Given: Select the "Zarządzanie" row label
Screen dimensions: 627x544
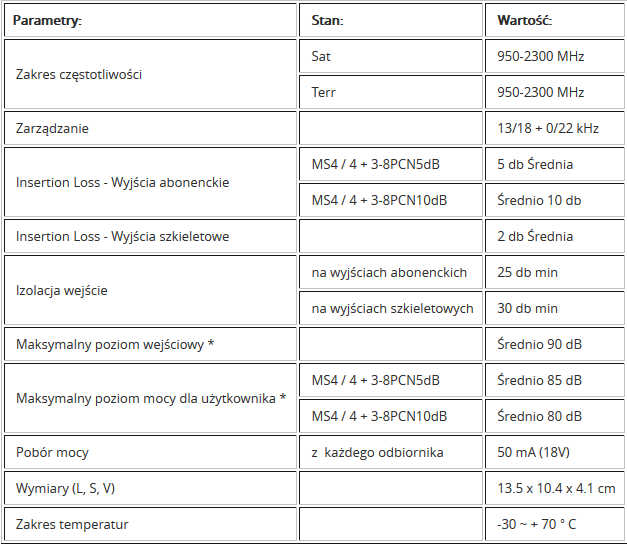Looking at the screenshot, I should (x=53, y=128).
